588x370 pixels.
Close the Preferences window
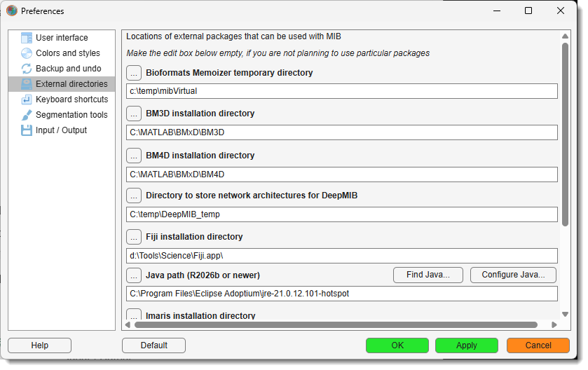(561, 11)
